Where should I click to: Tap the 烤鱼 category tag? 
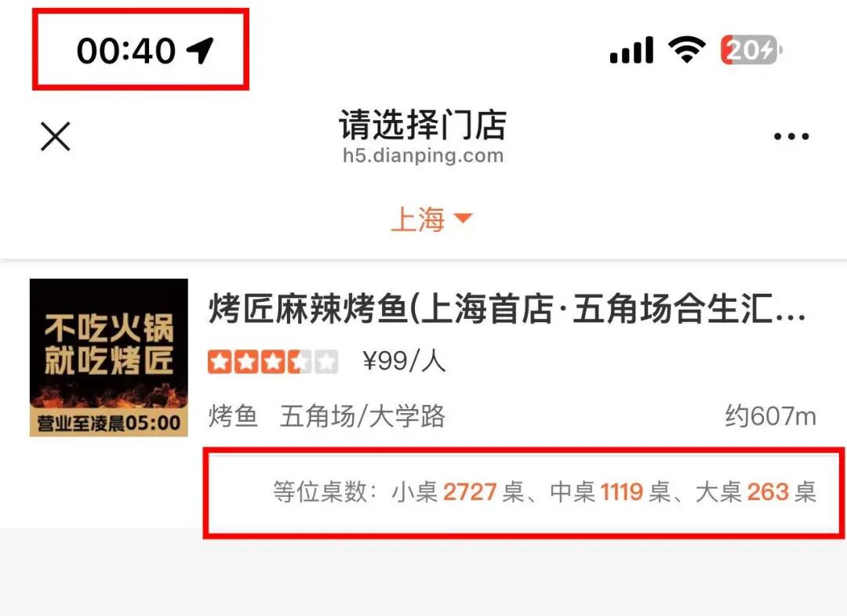pos(233,416)
